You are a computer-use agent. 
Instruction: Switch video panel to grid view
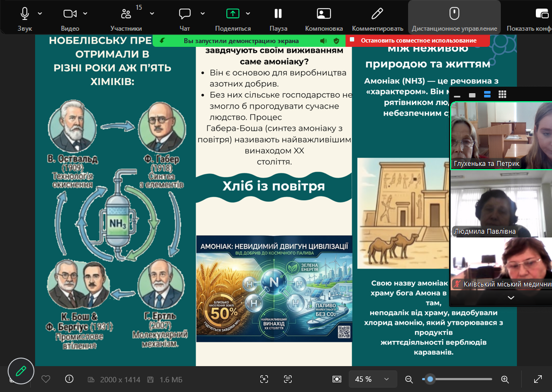coord(502,94)
